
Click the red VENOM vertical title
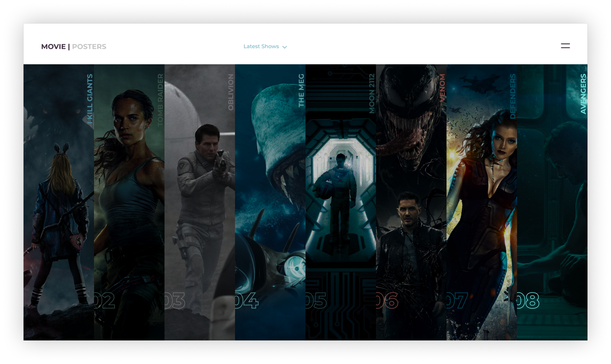[x=442, y=88]
